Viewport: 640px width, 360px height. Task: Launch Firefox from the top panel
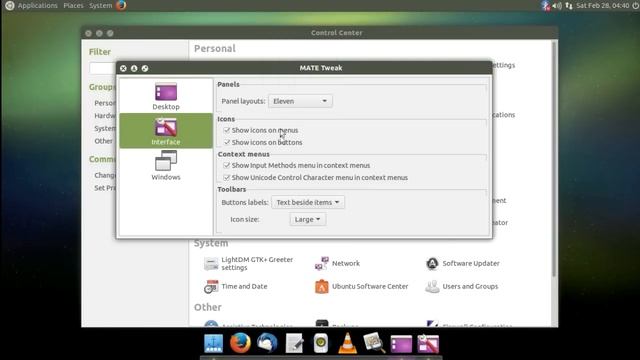pos(121,5)
